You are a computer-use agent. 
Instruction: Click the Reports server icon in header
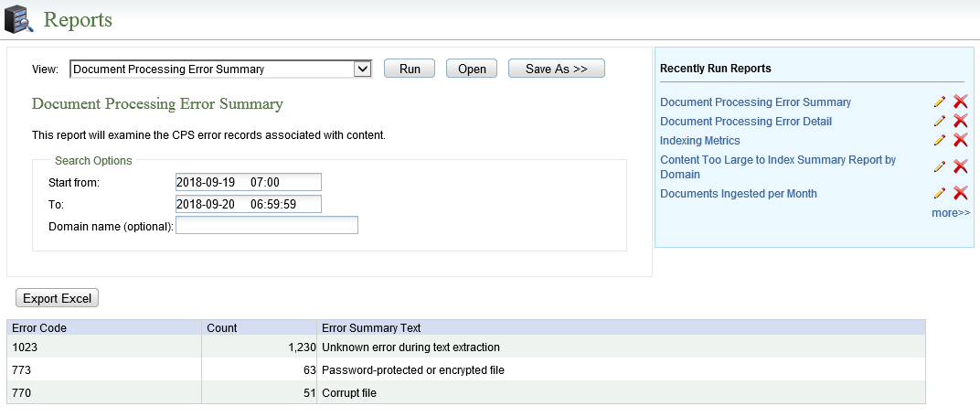coord(19,19)
